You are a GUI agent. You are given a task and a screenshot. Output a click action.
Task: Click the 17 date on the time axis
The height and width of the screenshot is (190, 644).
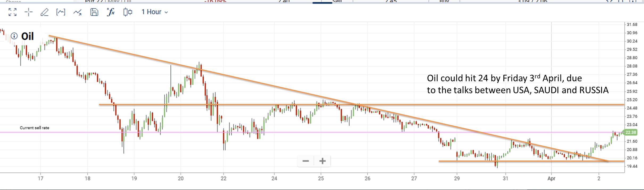tap(40, 179)
